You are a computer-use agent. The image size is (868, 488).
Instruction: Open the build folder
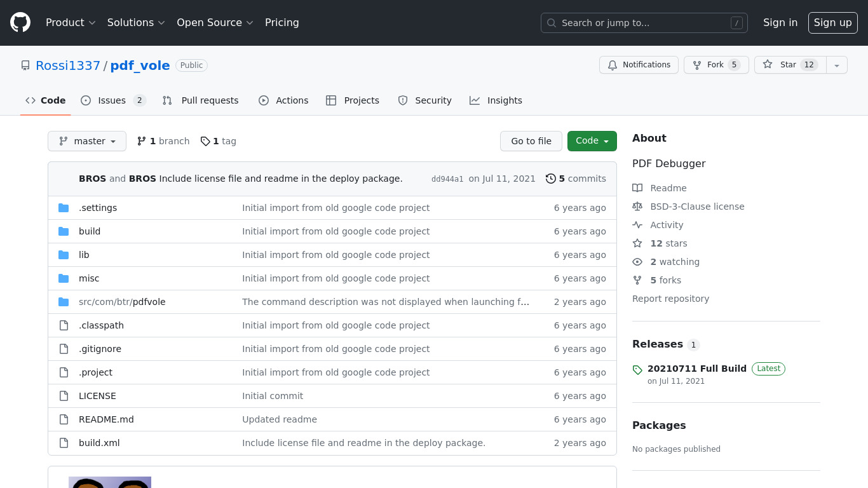90,231
